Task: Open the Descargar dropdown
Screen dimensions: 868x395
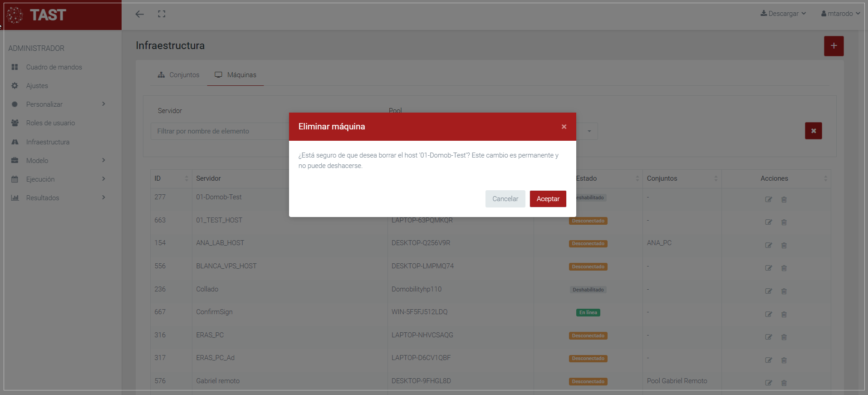Action: pyautogui.click(x=783, y=14)
